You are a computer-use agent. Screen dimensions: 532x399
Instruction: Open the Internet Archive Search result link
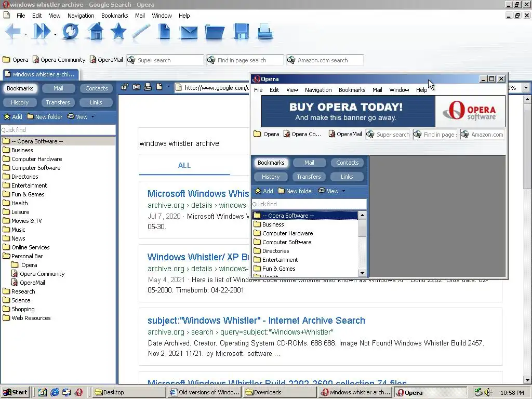(x=256, y=320)
